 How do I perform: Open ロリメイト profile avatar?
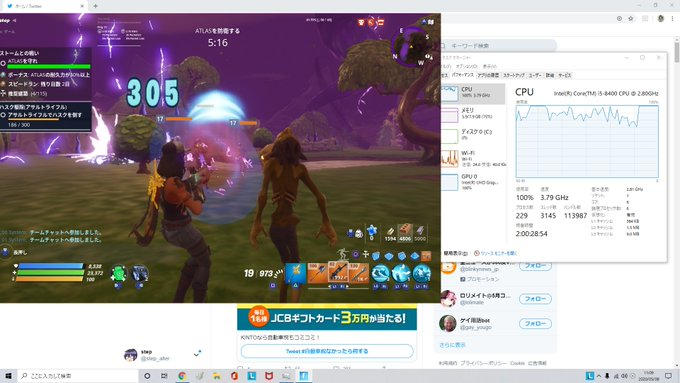click(x=448, y=299)
